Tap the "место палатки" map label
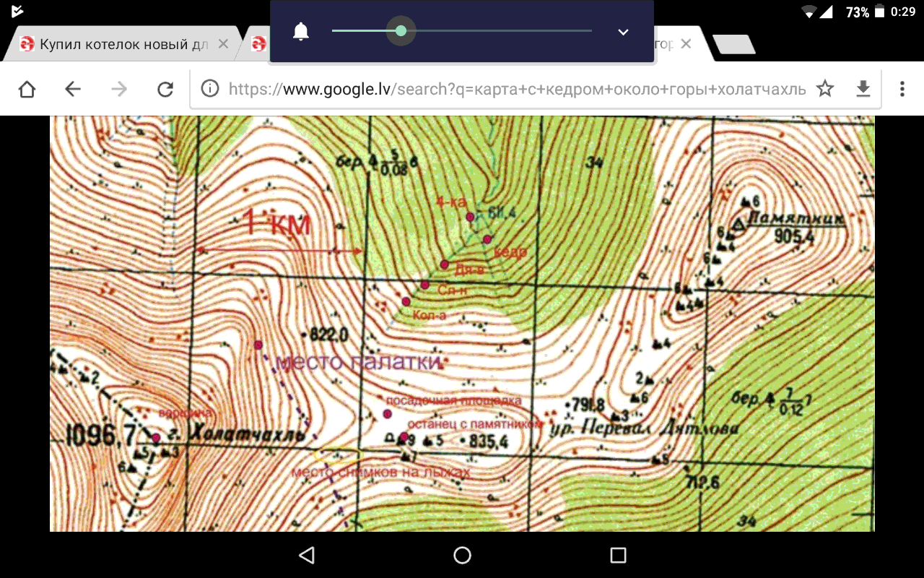 [x=359, y=361]
